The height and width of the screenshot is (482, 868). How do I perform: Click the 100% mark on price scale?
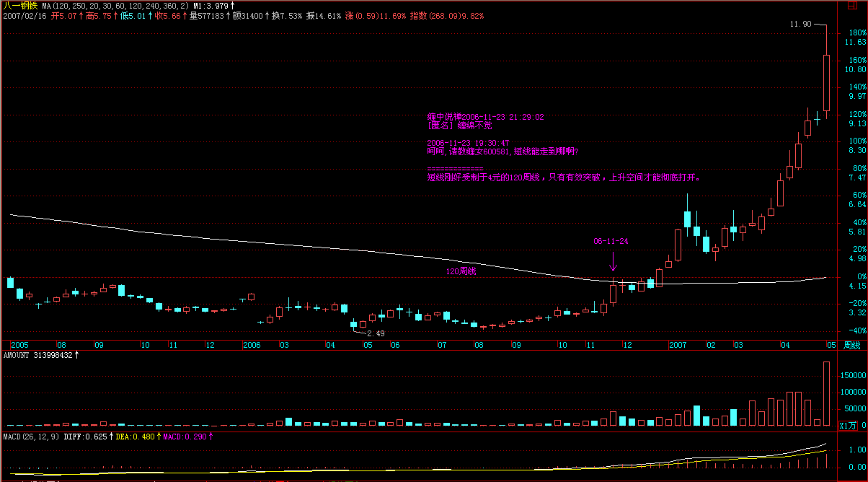point(857,141)
